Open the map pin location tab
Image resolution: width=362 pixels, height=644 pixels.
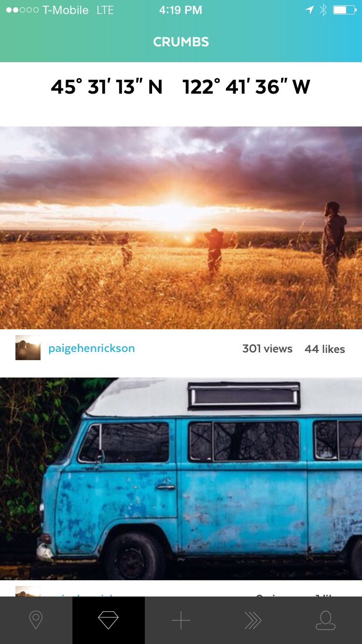pos(36,620)
